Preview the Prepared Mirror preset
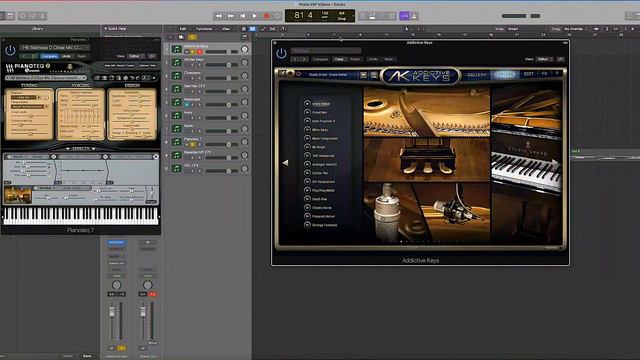 [307, 216]
